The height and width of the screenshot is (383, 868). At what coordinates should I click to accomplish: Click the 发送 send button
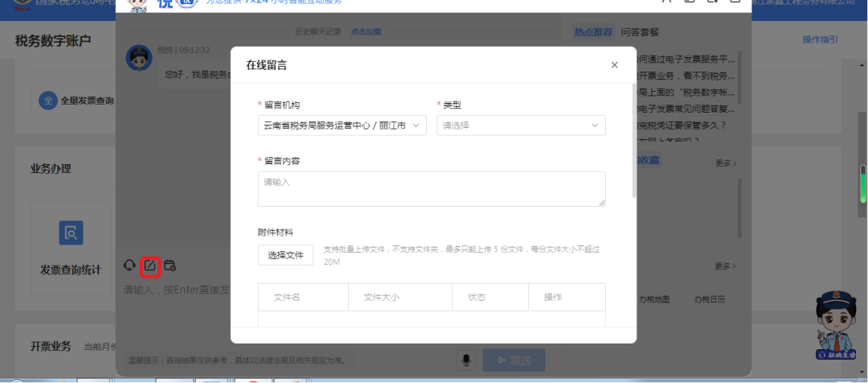(514, 360)
